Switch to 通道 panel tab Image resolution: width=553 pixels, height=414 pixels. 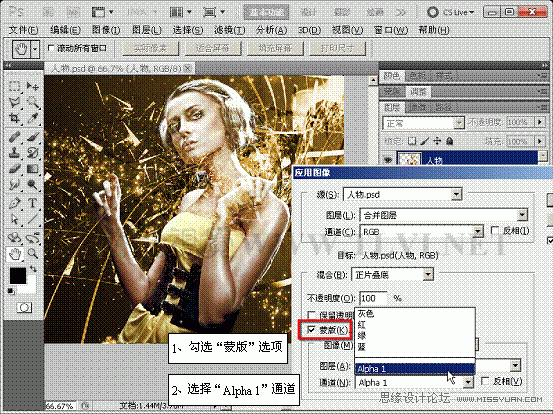pyautogui.click(x=418, y=107)
